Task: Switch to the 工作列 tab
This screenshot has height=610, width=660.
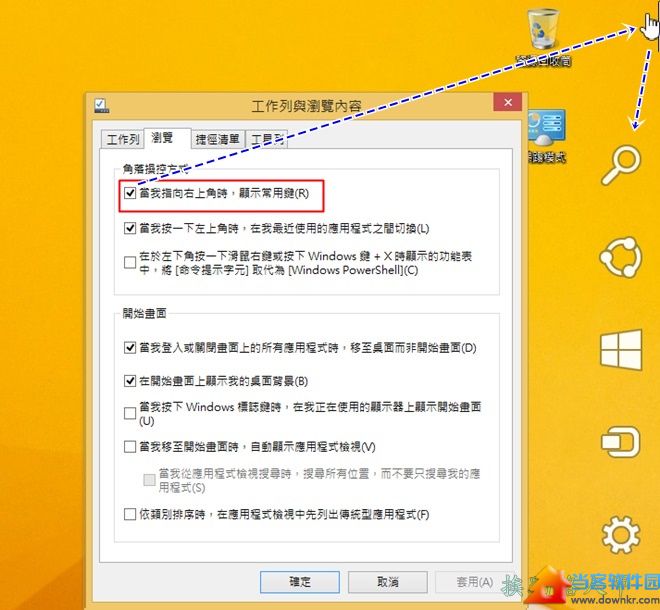Action: point(122,139)
